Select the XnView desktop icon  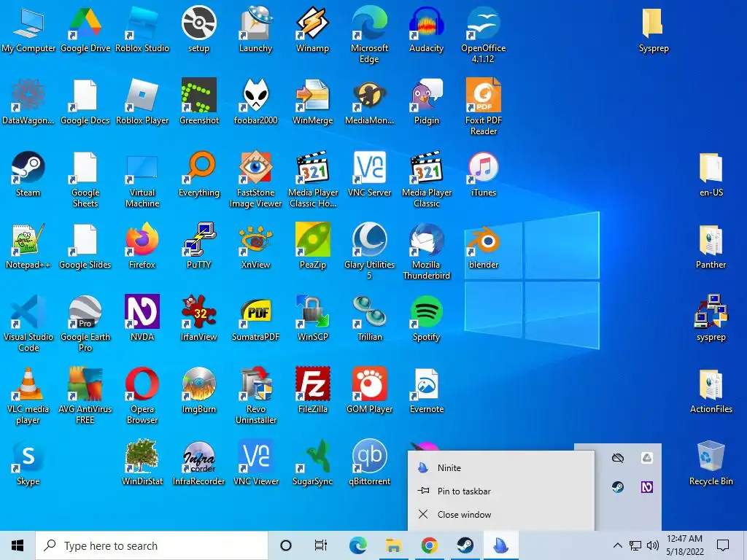256,246
